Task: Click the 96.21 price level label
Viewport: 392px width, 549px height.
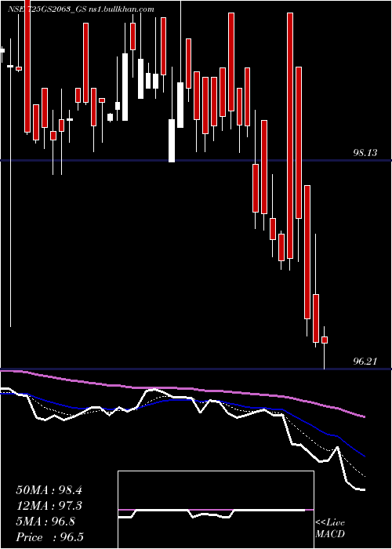Action: [365, 361]
